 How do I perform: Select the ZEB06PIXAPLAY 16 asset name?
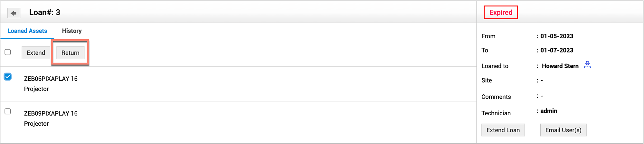51,79
